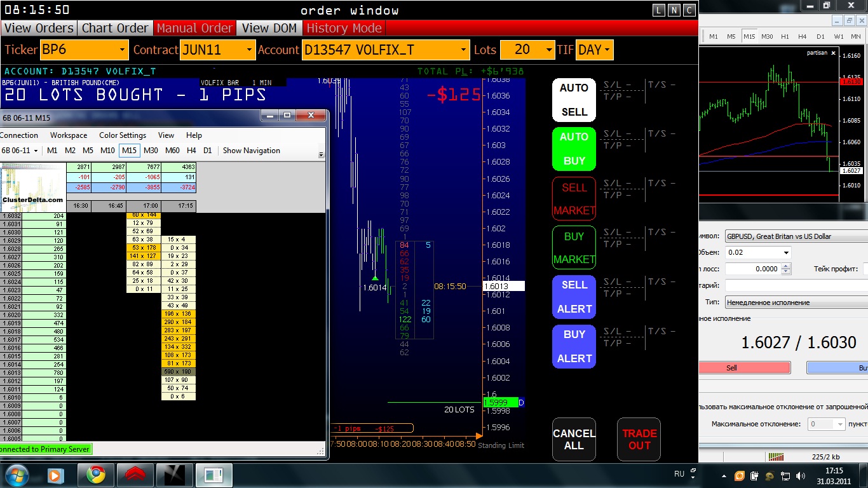The image size is (868, 488).
Task: Open the ClusterDelta window icon in taskbar
Action: [x=214, y=475]
